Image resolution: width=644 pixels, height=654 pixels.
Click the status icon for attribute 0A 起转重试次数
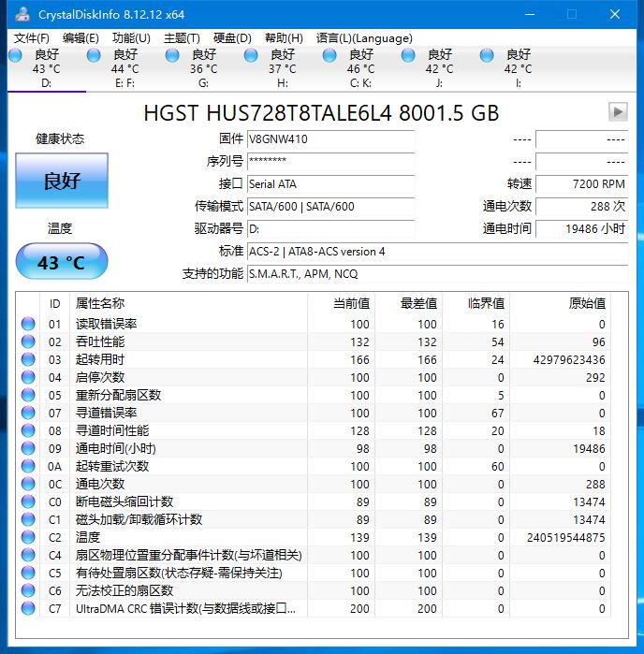tap(28, 466)
